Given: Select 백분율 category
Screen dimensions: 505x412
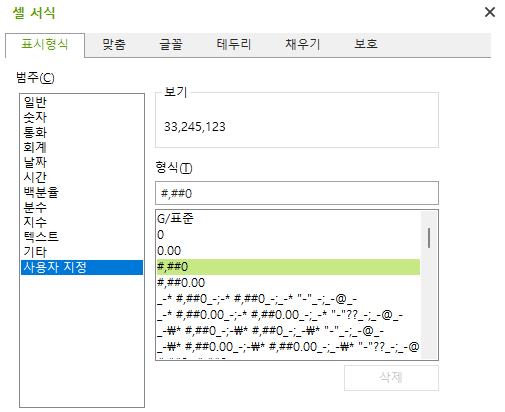Looking at the screenshot, I should [82, 192].
